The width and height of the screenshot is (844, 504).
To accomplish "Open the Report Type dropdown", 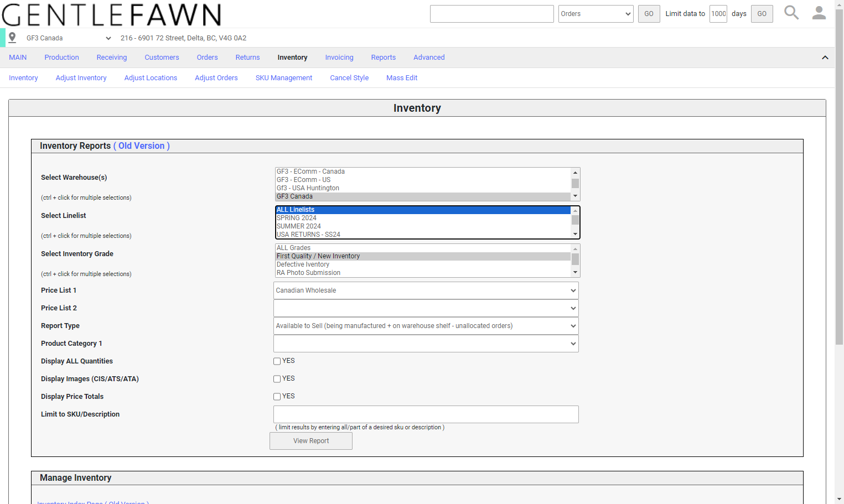I will [426, 326].
